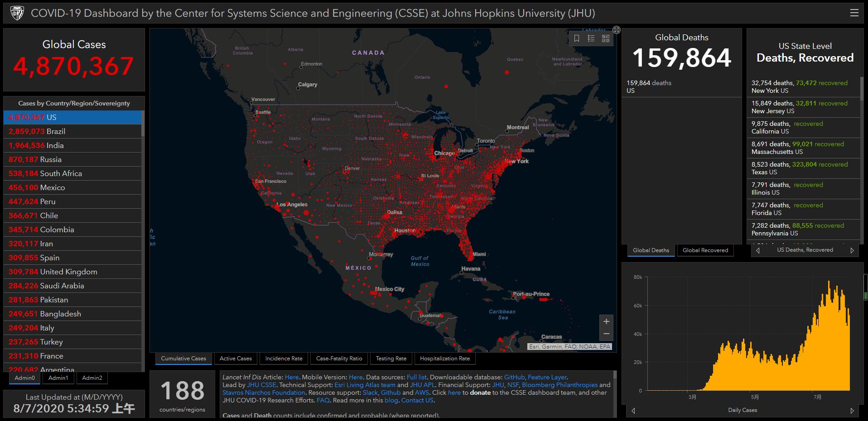This screenshot has width=868, height=421.
Task: Select New Jersey US state entry
Action: click(x=804, y=107)
